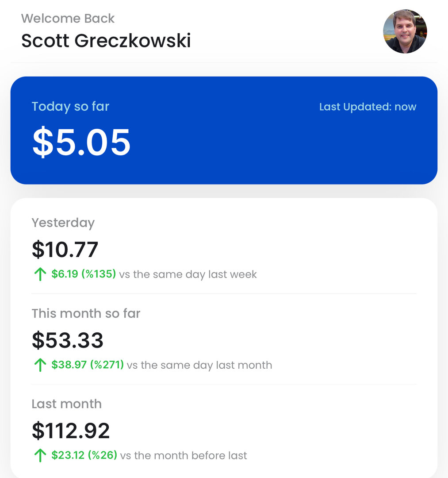Tap the Today so far heading

[x=70, y=107]
